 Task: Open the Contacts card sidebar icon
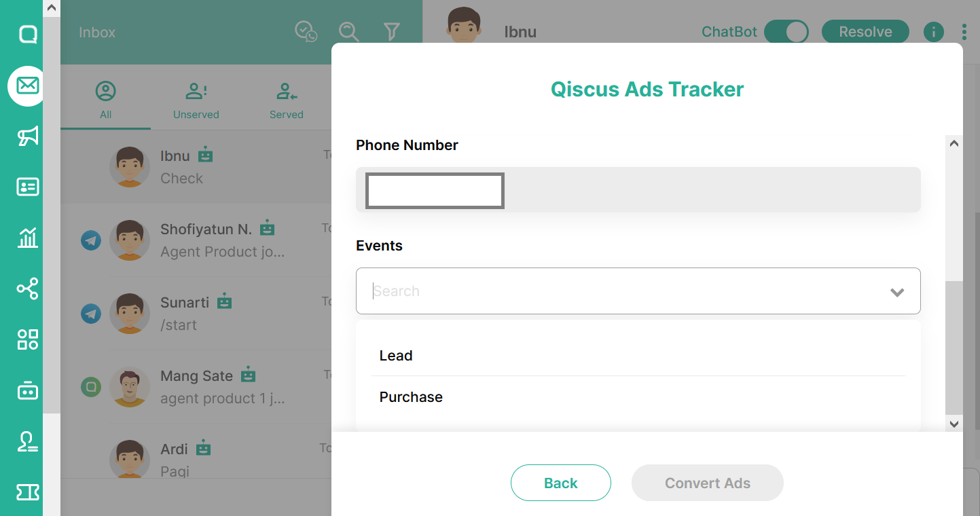[27, 187]
